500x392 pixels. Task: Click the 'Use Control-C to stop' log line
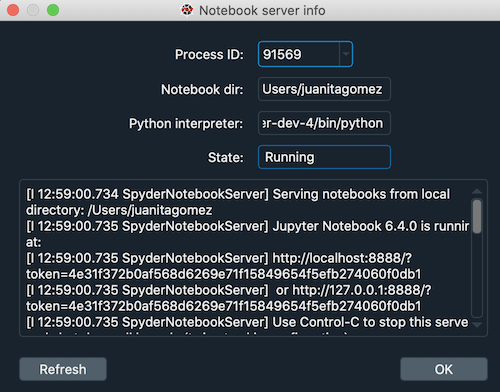coord(247,322)
